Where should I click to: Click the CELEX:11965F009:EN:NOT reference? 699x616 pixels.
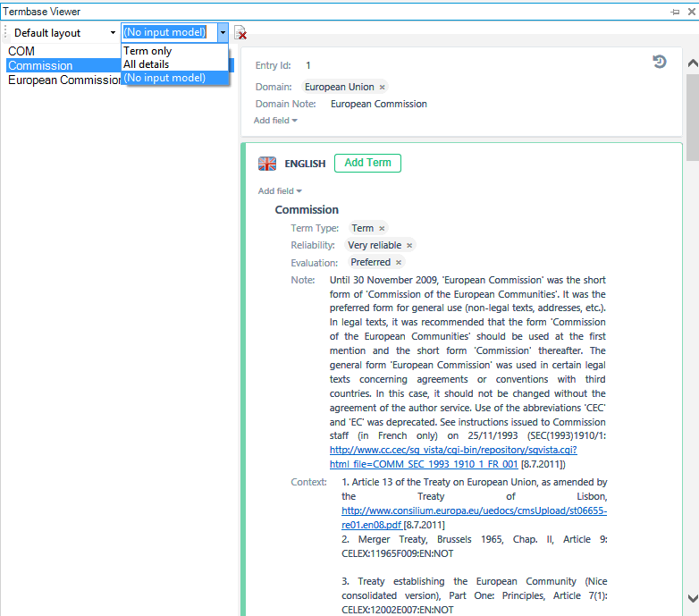click(x=397, y=553)
